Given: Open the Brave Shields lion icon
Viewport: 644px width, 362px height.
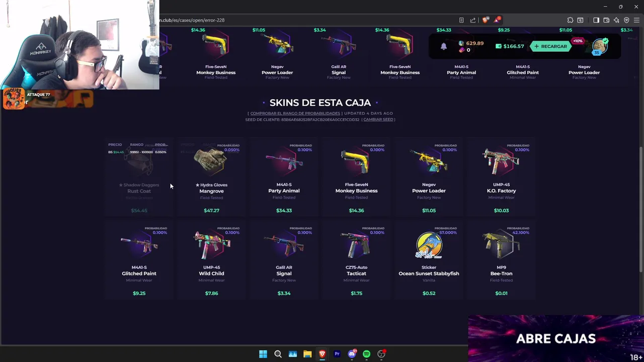Looking at the screenshot, I should (x=485, y=20).
